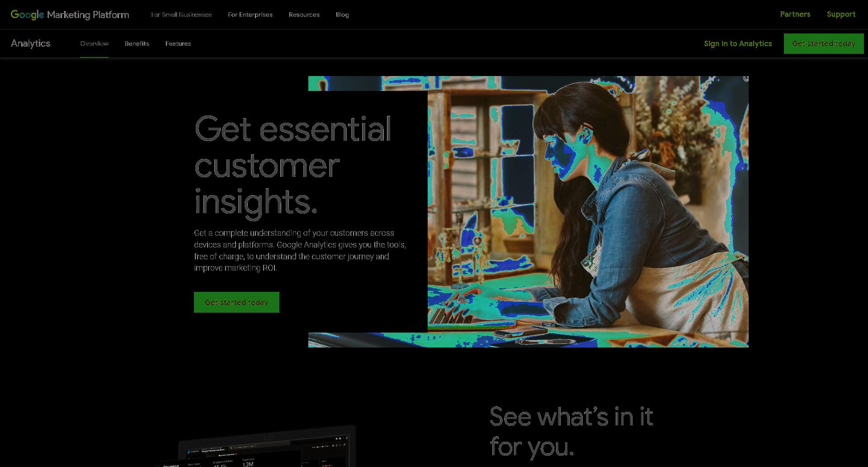Switch to the Benefits tab
The height and width of the screenshot is (467, 868).
click(x=137, y=43)
